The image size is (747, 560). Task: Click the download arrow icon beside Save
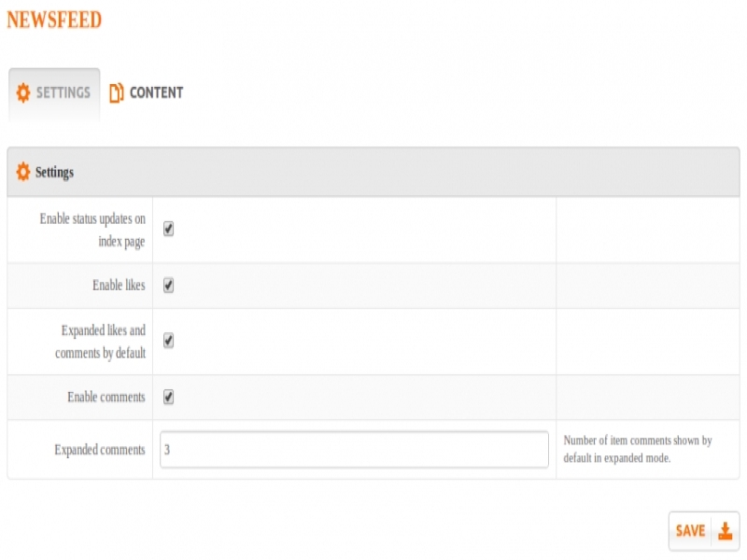click(x=725, y=531)
